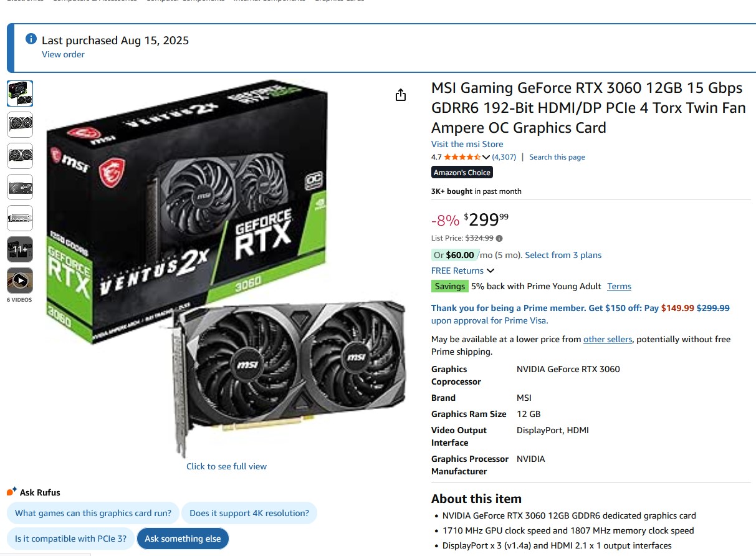
Task: Click the star rating icons
Action: [x=462, y=157]
